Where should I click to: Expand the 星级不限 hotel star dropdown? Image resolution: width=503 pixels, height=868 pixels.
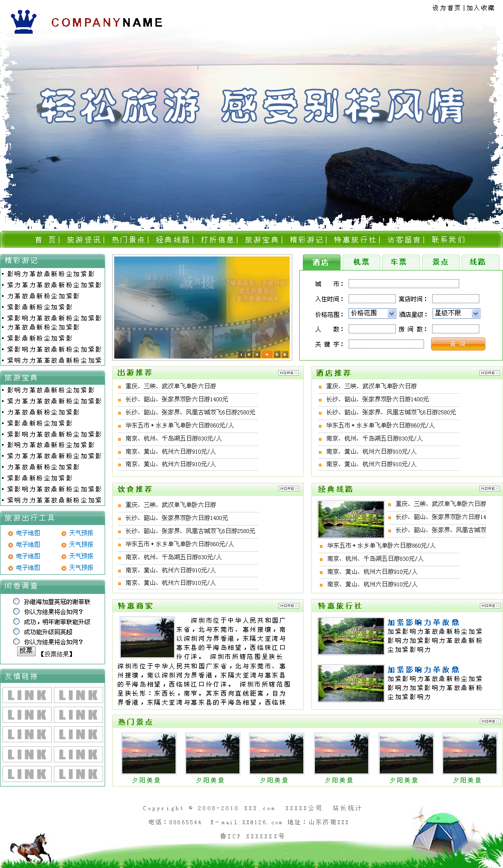click(457, 313)
